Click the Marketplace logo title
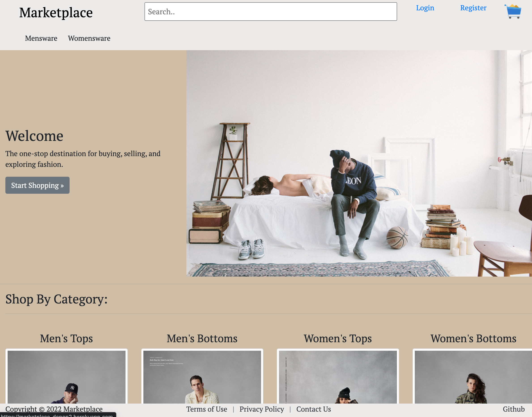This screenshot has height=417, width=532. point(56,13)
